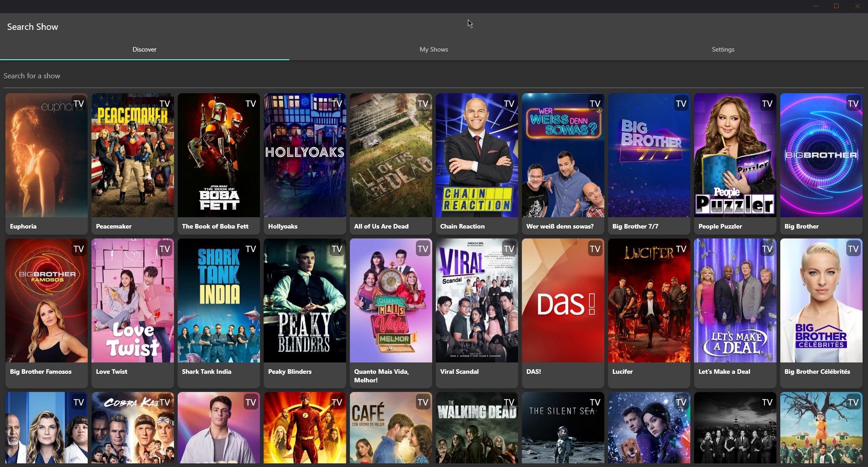This screenshot has height=467, width=868.
Task: Switch to the Discover tab
Action: tap(145, 49)
